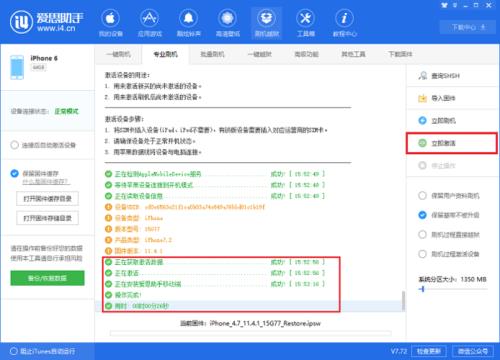
Task: Select 保留用户资料刷机 radio option
Action: coord(449,196)
